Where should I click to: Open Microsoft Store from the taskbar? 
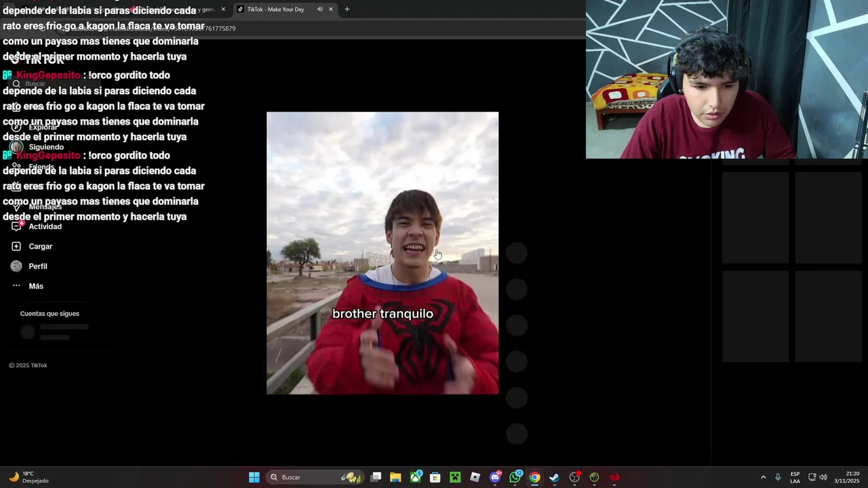coord(435,477)
